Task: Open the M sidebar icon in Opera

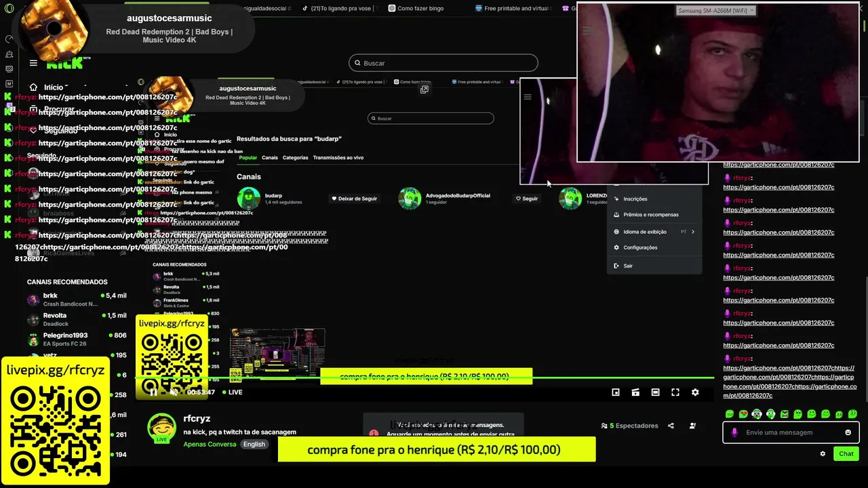Action: tap(9, 83)
